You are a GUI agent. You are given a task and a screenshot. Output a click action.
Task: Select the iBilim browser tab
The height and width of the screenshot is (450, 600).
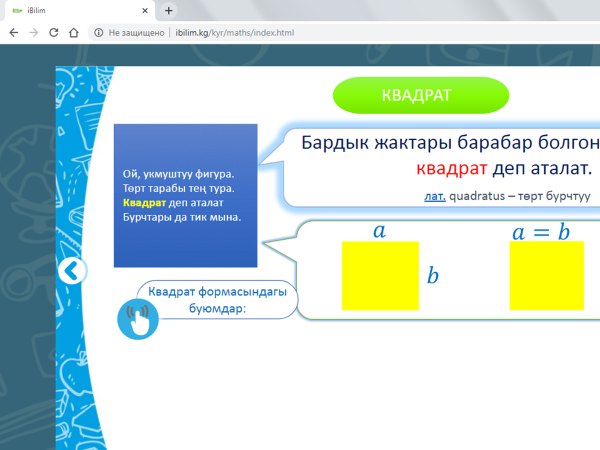80,11
